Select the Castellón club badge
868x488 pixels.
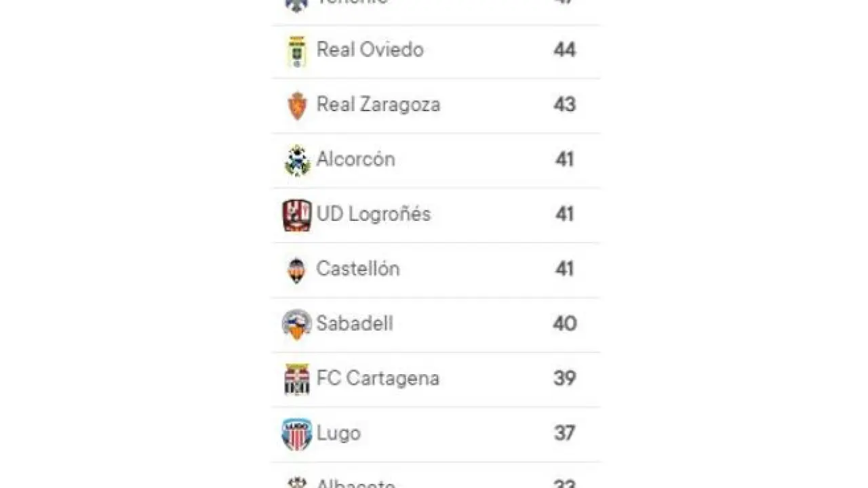(x=296, y=270)
